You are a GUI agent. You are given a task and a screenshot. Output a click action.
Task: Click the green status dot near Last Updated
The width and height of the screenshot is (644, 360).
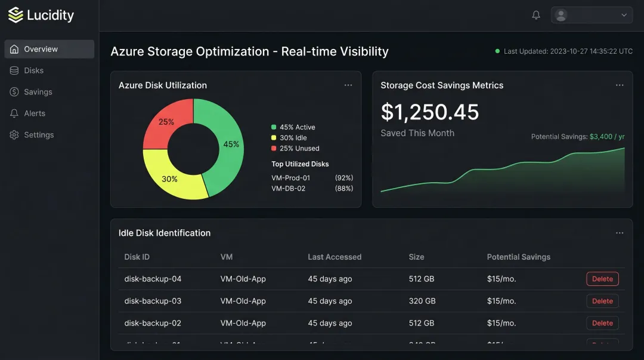(x=497, y=51)
